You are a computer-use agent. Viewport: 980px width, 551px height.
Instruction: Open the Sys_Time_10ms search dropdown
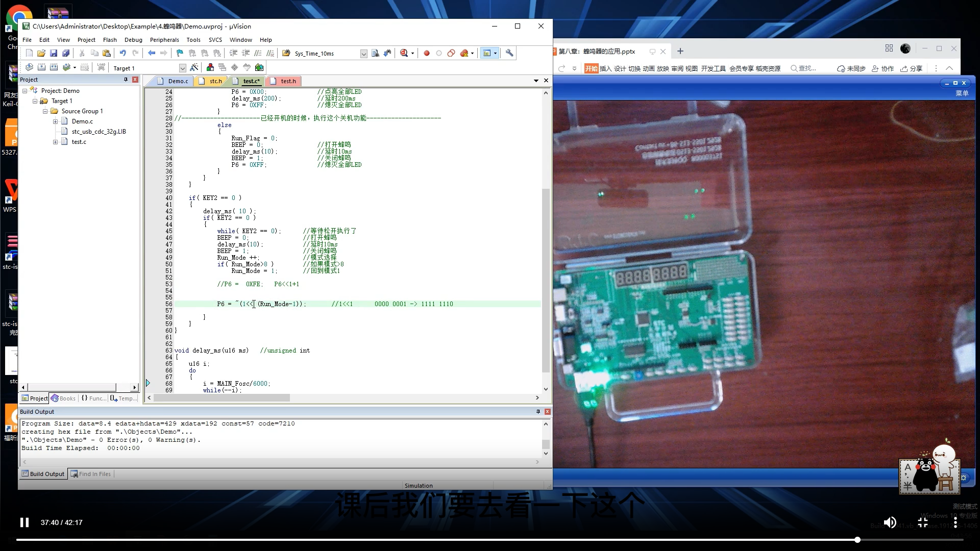click(363, 54)
